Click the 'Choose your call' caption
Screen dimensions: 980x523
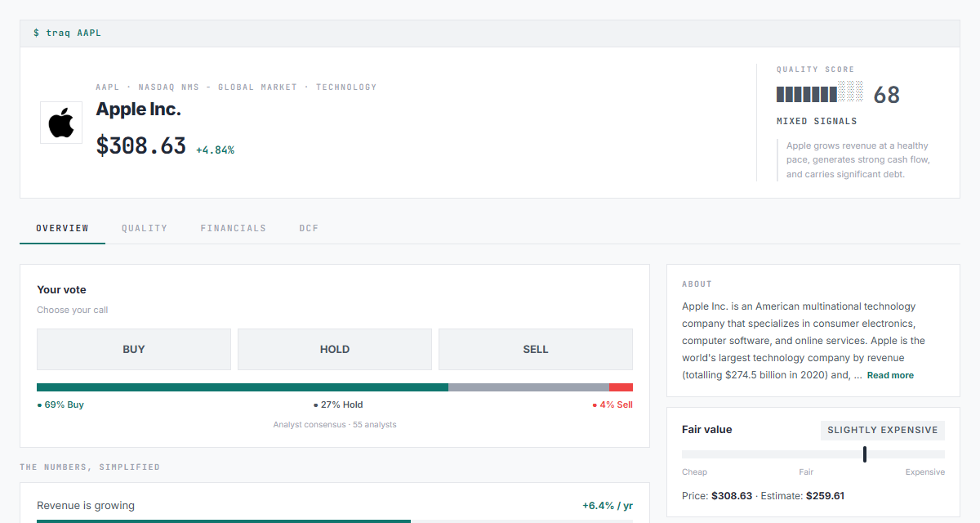click(72, 311)
